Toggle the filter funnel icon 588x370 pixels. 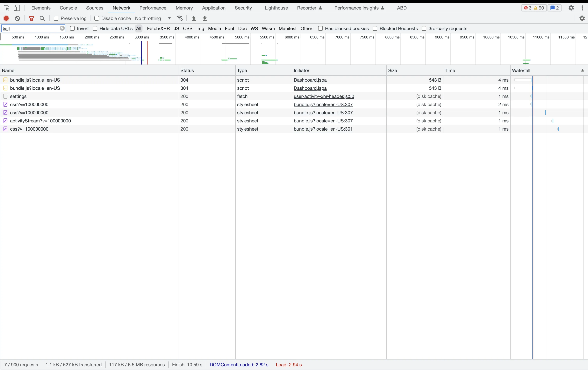32,18
